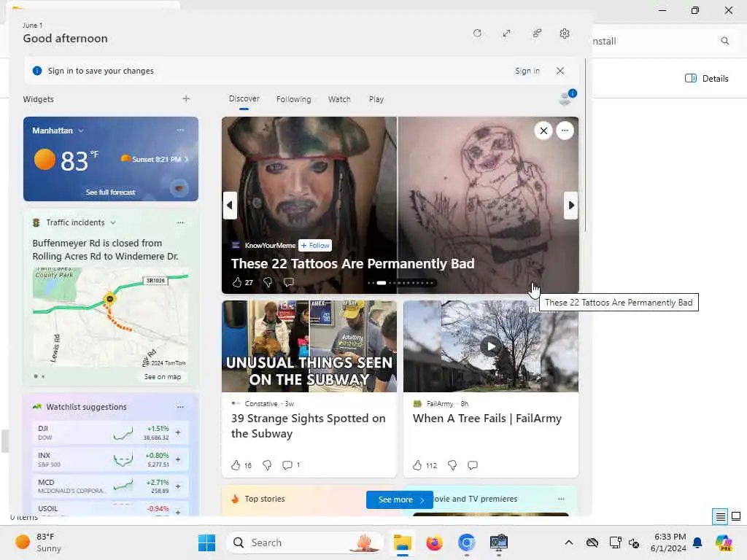Switch File Explorer to large thumbnails view

tap(735, 516)
